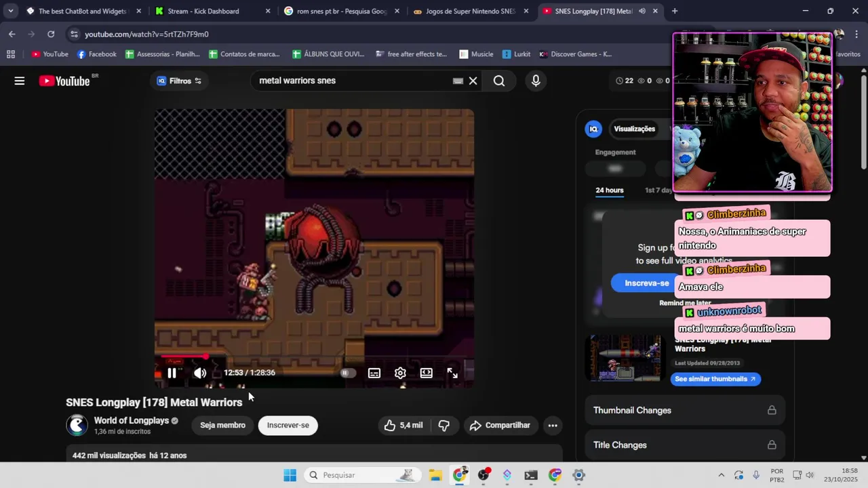Viewport: 868px width, 488px height.
Task: Toggle subtitles/closed captions
Action: click(x=374, y=373)
